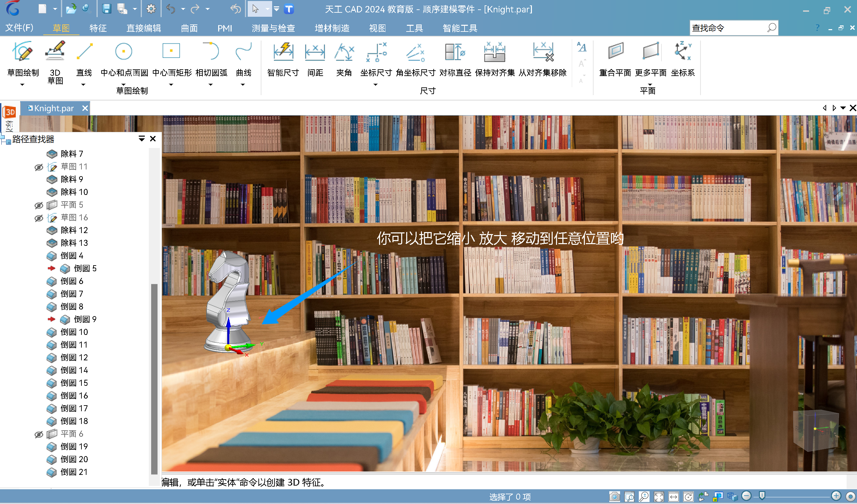Undo the last action
857x504 pixels.
(171, 9)
